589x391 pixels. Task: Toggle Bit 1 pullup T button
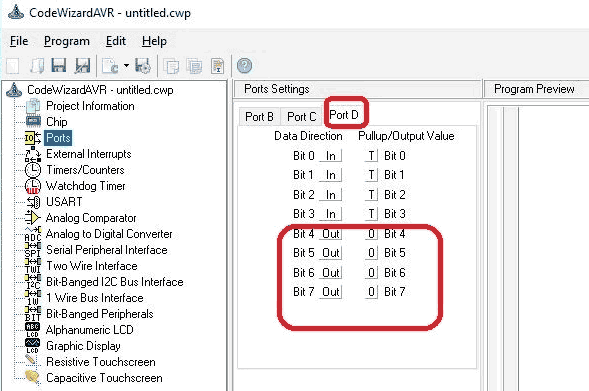(371, 175)
